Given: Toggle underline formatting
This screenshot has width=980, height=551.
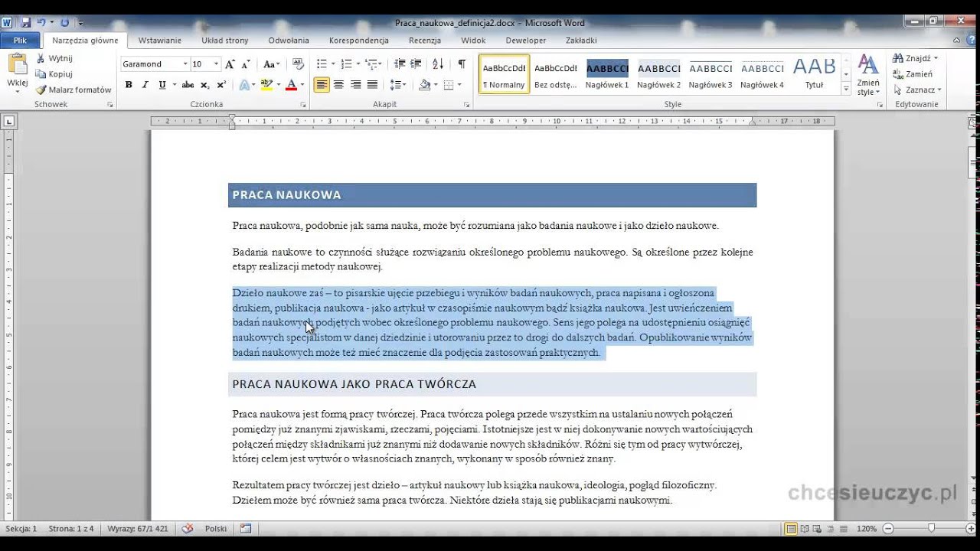Looking at the screenshot, I should tap(162, 85).
